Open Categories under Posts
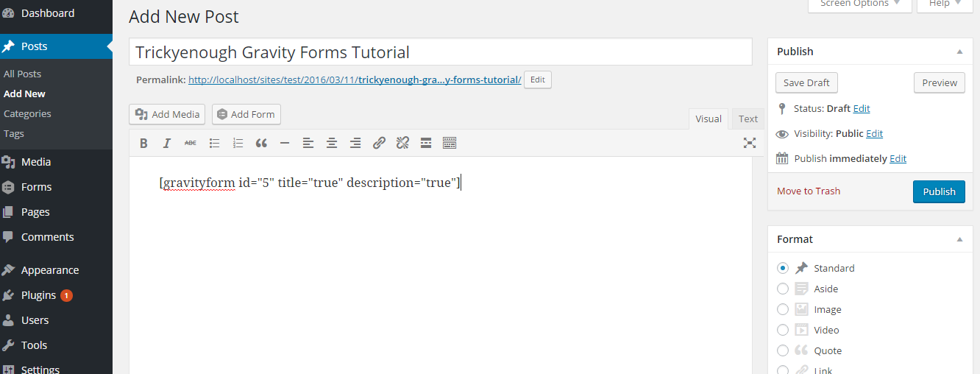 point(27,113)
